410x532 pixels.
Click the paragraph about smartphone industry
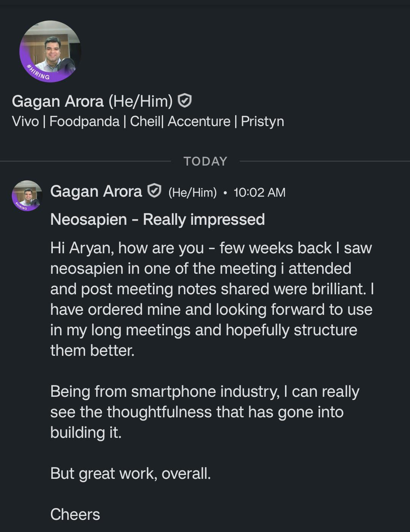coord(204,412)
